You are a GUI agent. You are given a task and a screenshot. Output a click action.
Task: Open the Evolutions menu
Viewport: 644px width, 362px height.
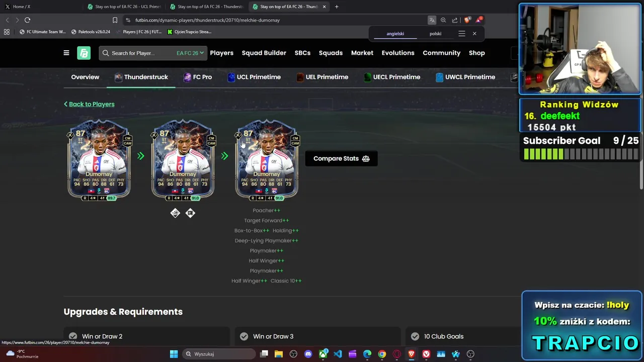pyautogui.click(x=398, y=53)
